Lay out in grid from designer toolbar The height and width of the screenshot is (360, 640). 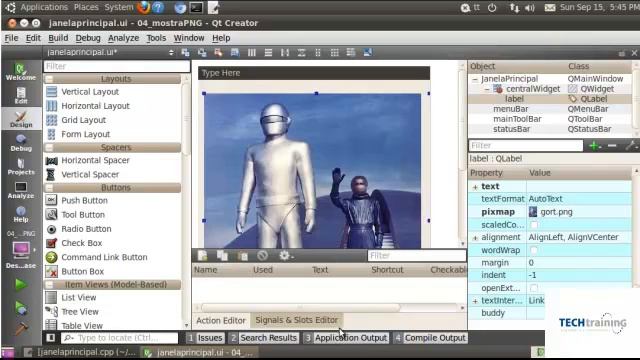click(334, 53)
